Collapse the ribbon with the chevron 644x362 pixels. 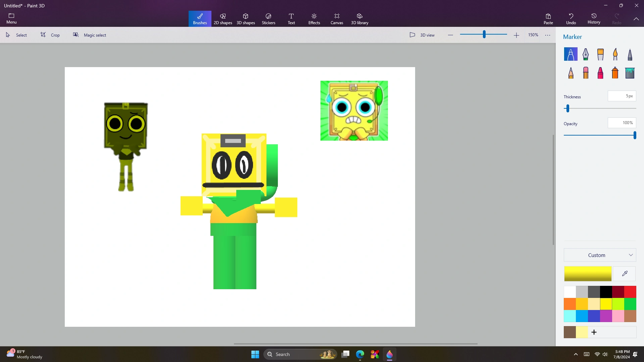(636, 19)
